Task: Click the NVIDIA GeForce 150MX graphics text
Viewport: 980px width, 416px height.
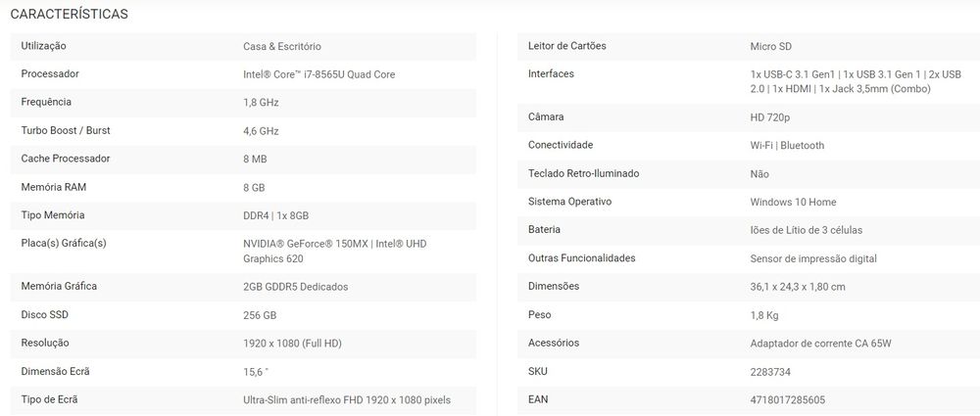Action: (304, 244)
